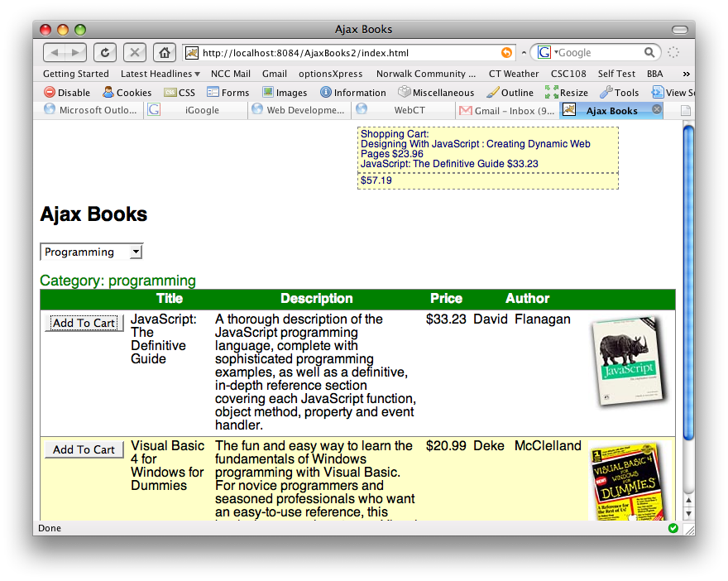The height and width of the screenshot is (581, 728).
Task: Click the Description column header
Action: point(317,298)
